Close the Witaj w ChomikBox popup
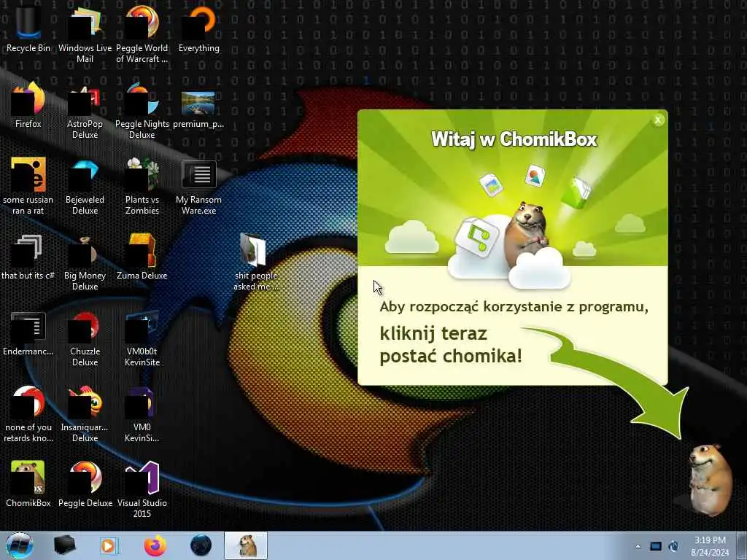Screen dimensions: 747x560 [658, 120]
